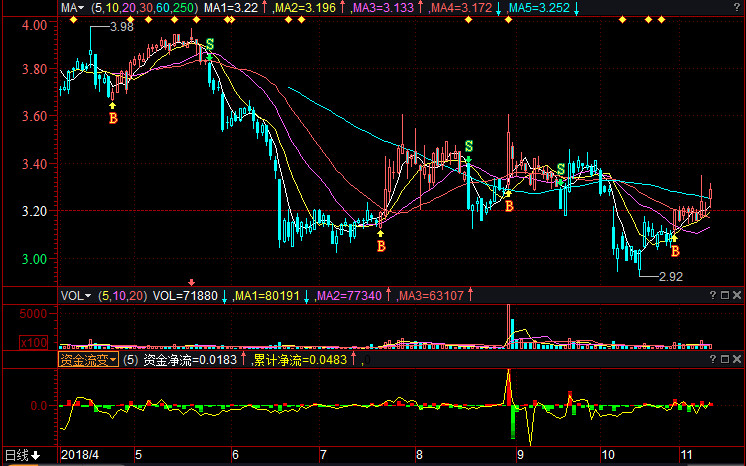Close the VOL panel with its X icon

tap(737, 295)
